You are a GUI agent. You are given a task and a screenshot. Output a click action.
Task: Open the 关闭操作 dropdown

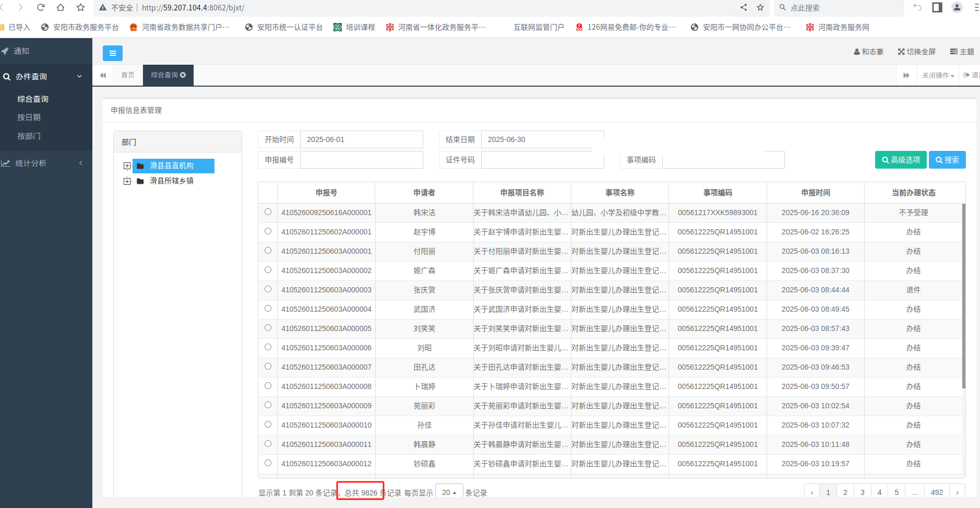[938, 76]
